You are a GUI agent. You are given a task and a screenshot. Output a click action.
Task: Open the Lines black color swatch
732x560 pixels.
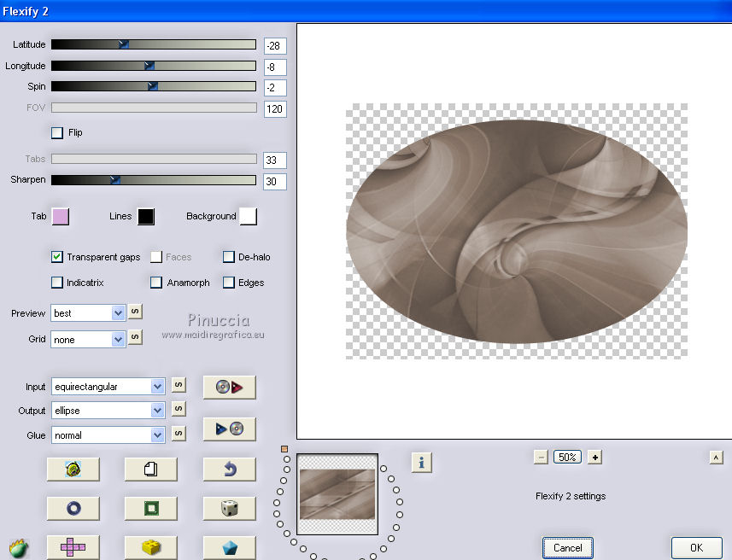(x=146, y=217)
